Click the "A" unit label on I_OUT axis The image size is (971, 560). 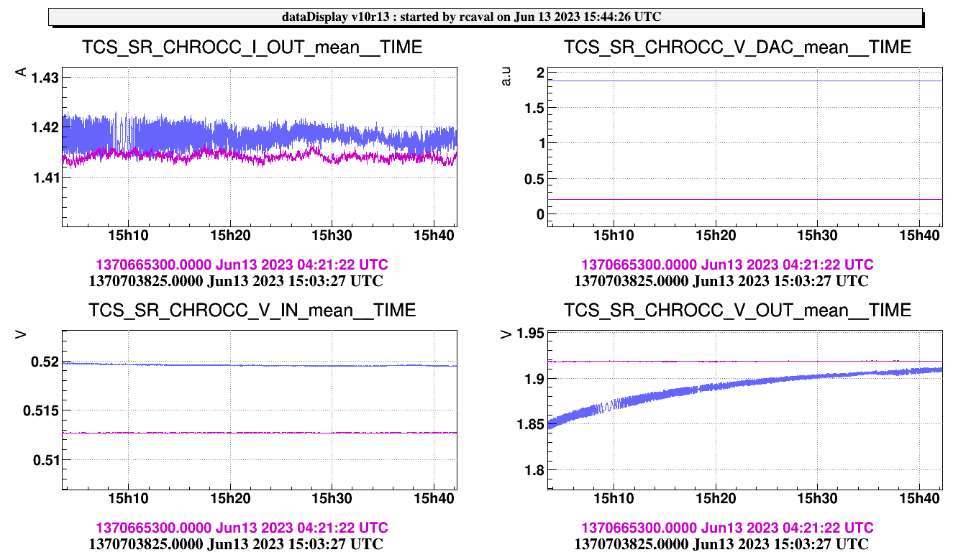tap(22, 72)
